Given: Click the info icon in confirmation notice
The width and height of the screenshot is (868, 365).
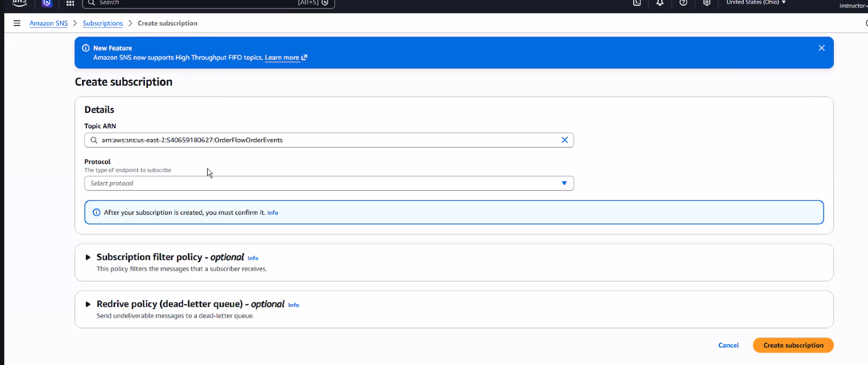Looking at the screenshot, I should click(97, 212).
